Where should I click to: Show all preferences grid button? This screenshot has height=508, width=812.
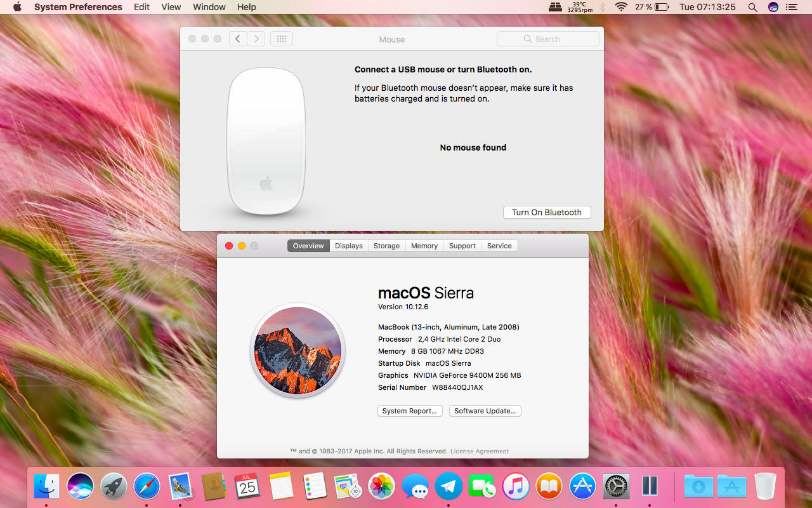click(282, 39)
